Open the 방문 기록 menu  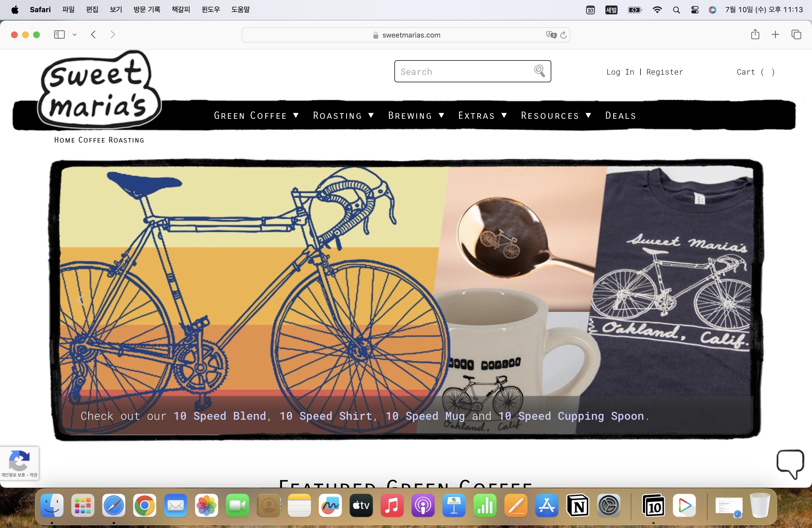(x=147, y=10)
